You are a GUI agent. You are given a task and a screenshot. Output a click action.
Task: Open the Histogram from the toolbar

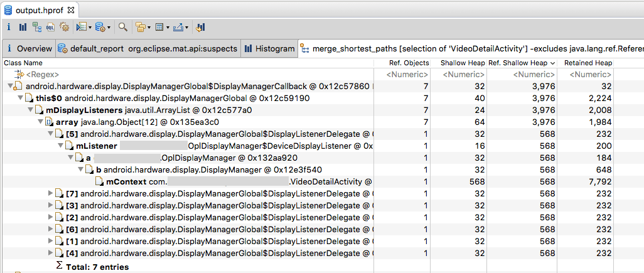(23, 27)
